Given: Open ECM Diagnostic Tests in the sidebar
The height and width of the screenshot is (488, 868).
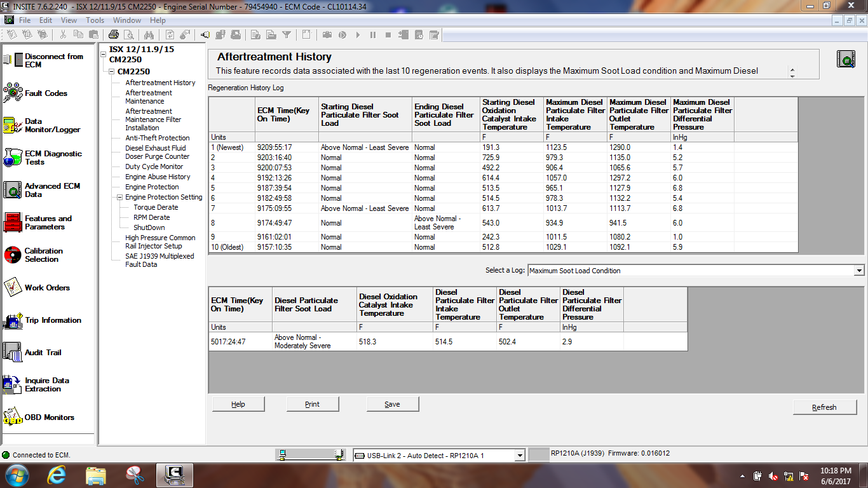Looking at the screenshot, I should coord(43,158).
